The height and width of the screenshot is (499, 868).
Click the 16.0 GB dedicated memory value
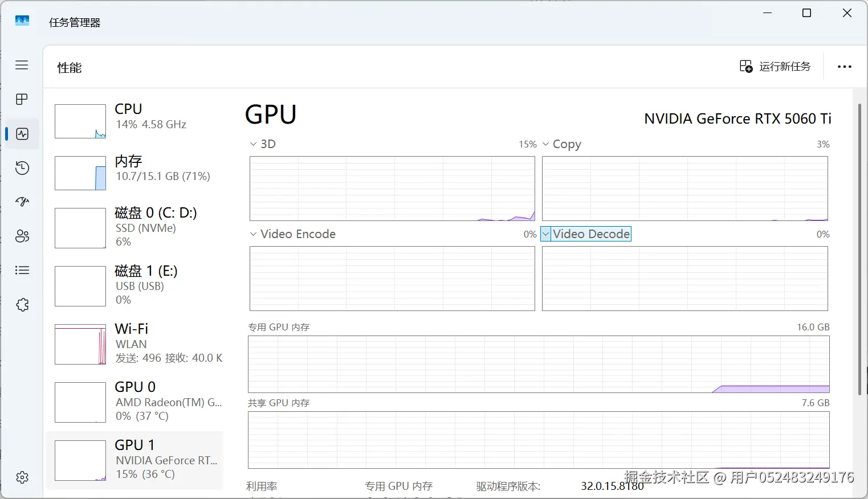813,327
